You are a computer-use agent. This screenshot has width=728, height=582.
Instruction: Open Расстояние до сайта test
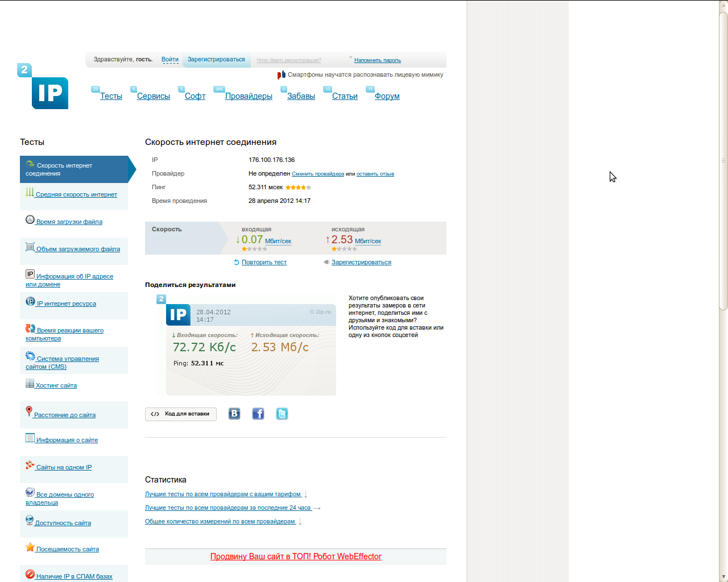[x=65, y=415]
